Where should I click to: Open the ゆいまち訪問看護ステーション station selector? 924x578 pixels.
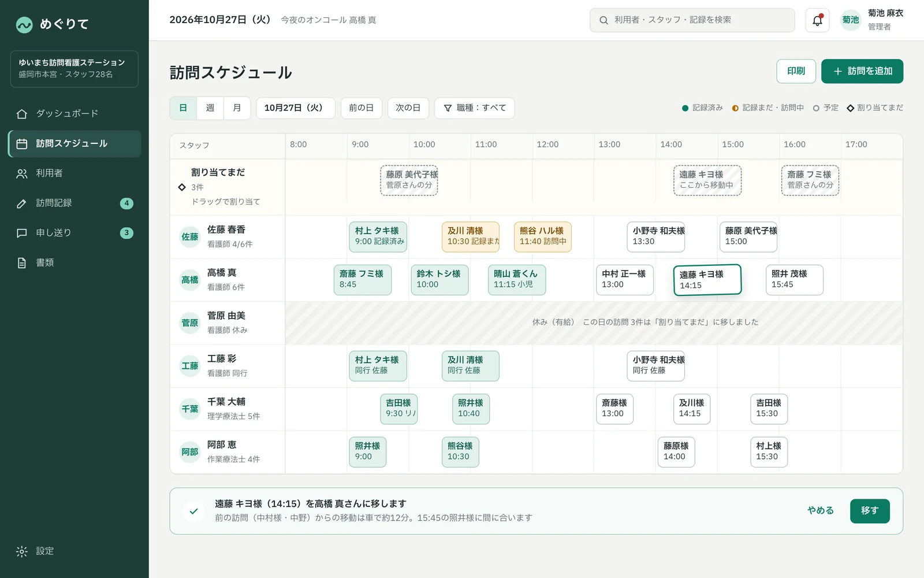pyautogui.click(x=74, y=69)
